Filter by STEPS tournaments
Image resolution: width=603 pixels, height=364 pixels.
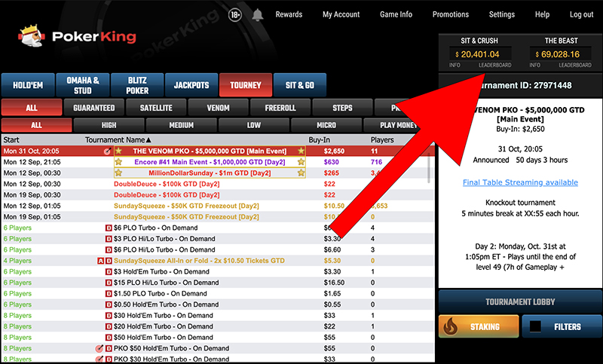pyautogui.click(x=342, y=108)
